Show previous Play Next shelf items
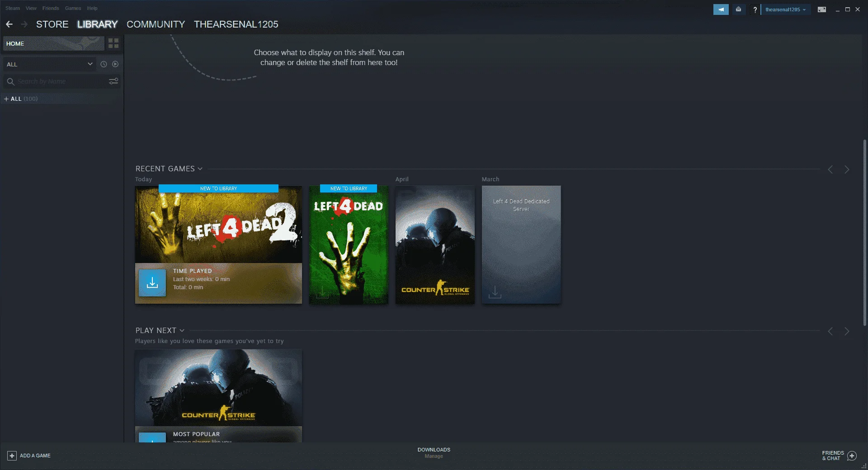868x470 pixels. pyautogui.click(x=830, y=331)
